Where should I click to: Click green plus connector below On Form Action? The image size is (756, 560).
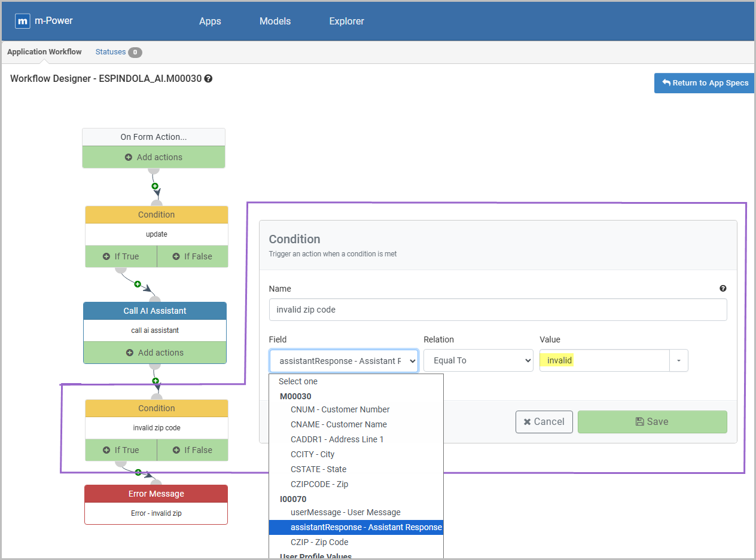(x=155, y=186)
